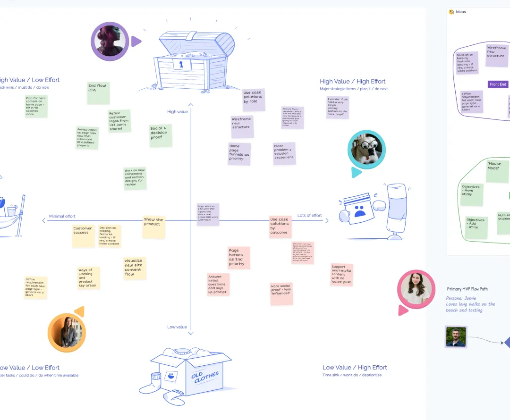Select the 'High Value / High Effort' heading
This screenshot has width=510, height=420.
(352, 81)
